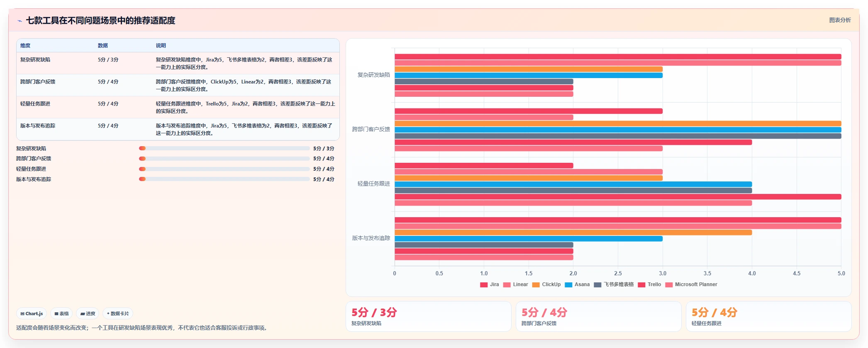Click the 5分 / 3分 value beside the 复杂研发缺陷 progress bar
Screen dimensions: 868x348
(324, 149)
